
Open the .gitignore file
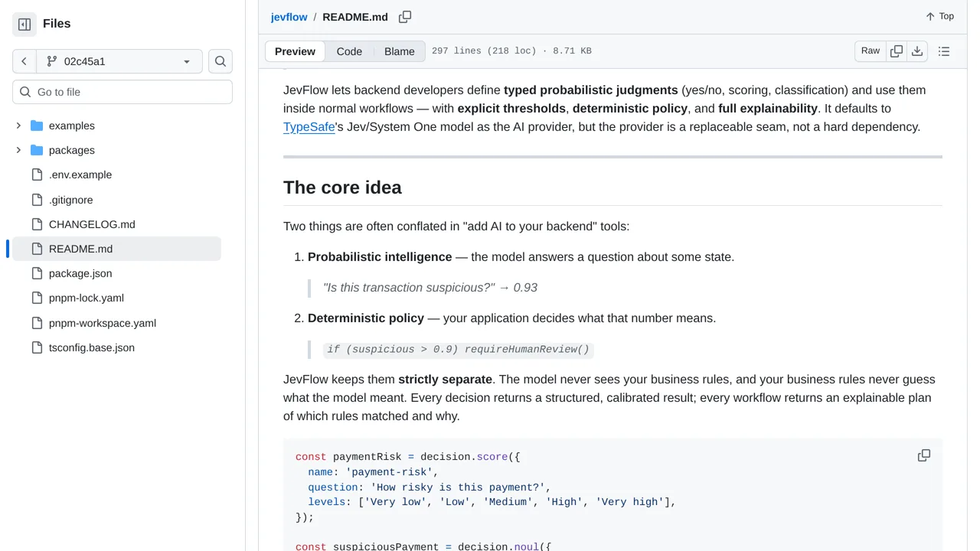pyautogui.click(x=71, y=200)
